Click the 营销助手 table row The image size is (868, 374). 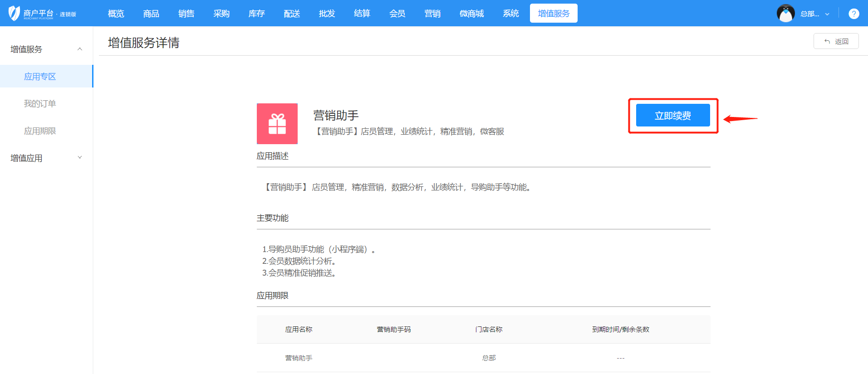coord(483,358)
